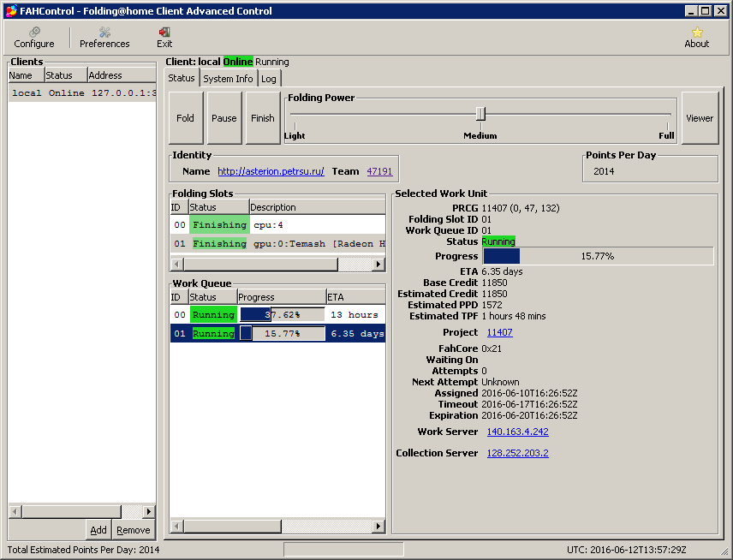Image resolution: width=733 pixels, height=560 pixels.
Task: Switch to the System Info tab
Action: (228, 79)
